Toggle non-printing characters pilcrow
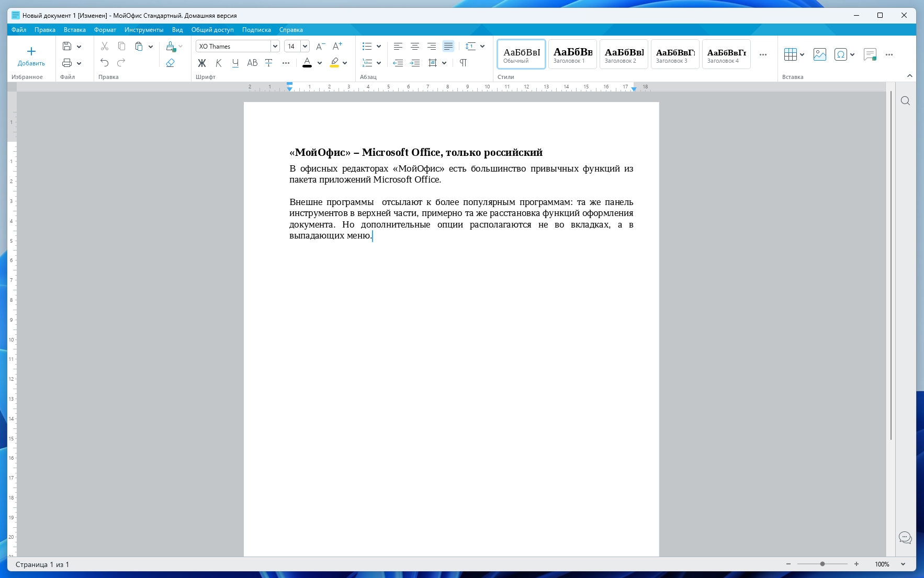The image size is (924, 578). pos(463,63)
